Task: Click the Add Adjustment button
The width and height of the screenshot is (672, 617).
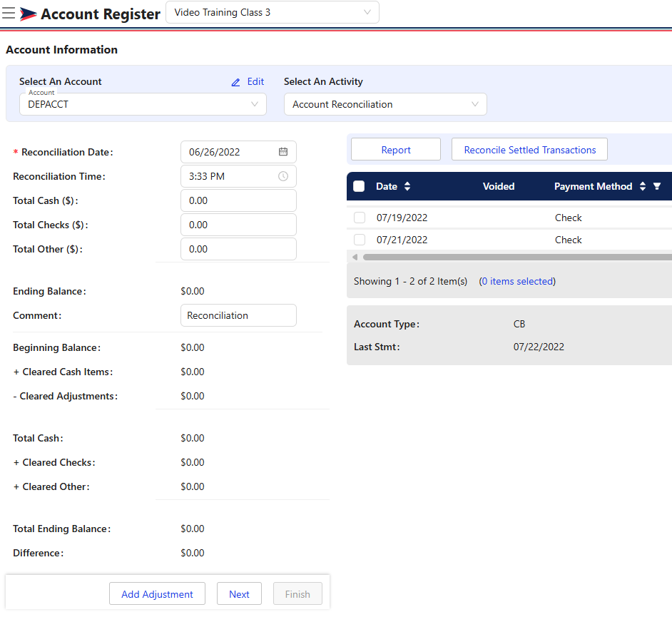Action: coord(157,594)
